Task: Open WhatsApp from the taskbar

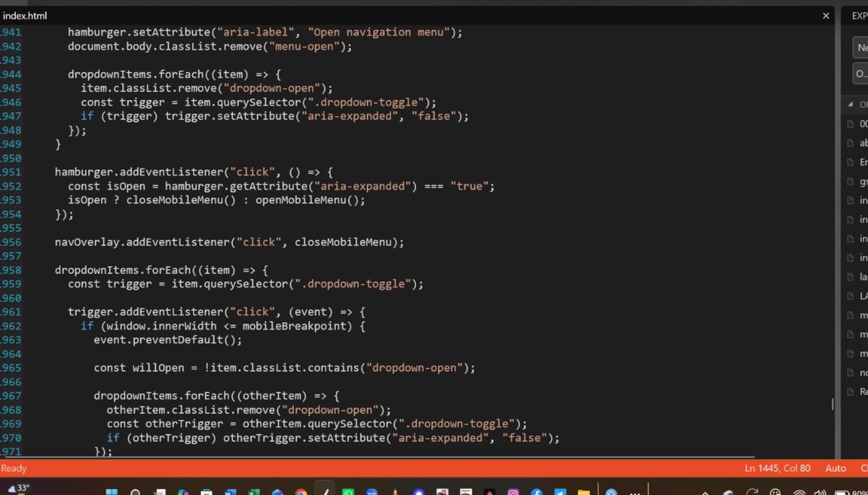Action: [x=348, y=492]
